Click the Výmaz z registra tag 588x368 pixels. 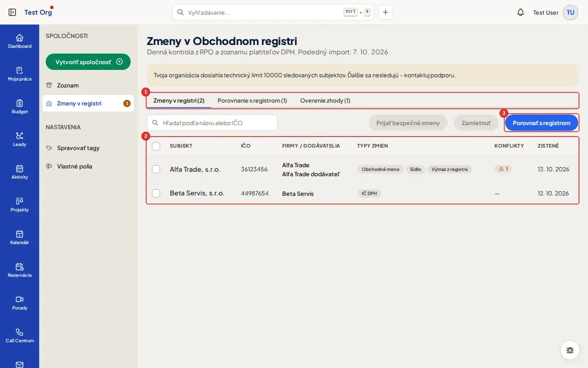click(x=450, y=169)
